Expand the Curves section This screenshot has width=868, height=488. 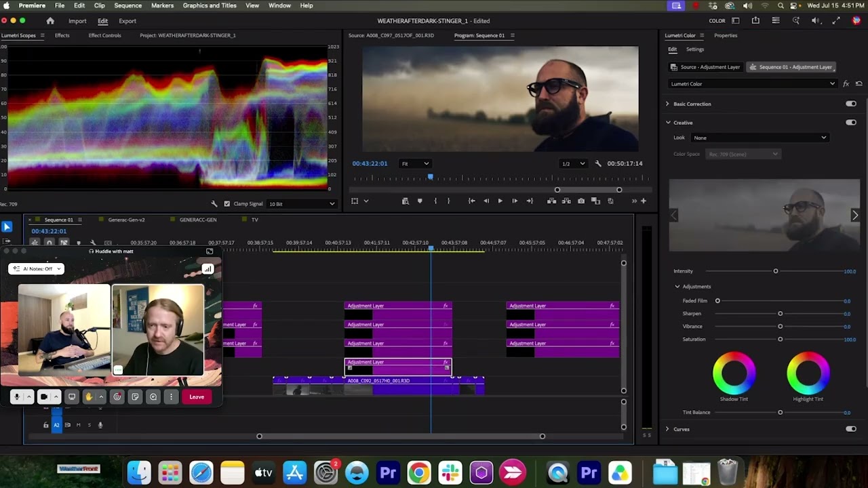[667, 429]
